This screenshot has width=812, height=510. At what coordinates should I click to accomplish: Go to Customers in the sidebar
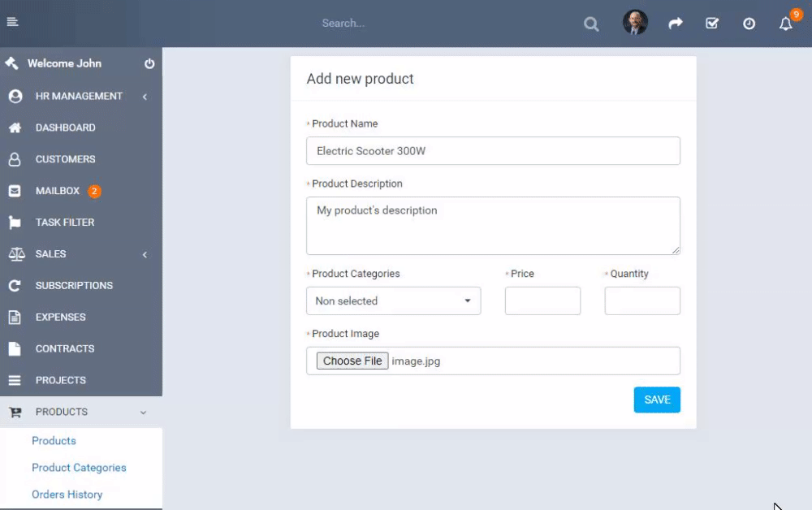(65, 159)
